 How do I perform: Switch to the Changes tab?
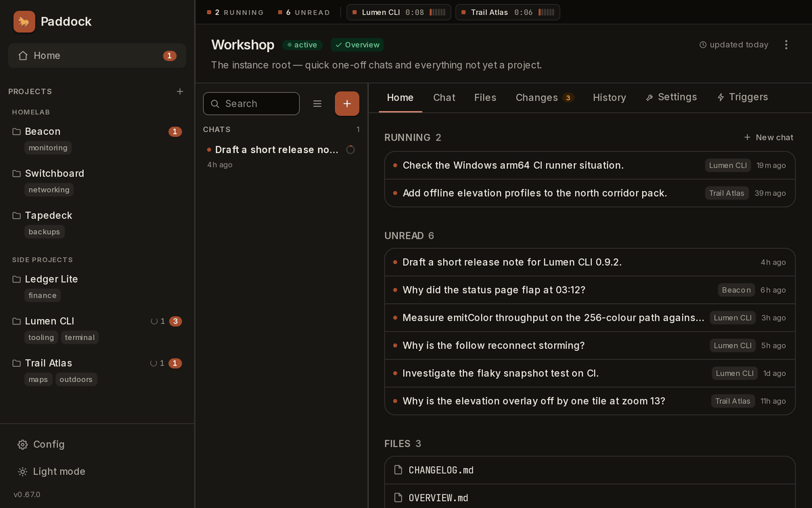(545, 98)
